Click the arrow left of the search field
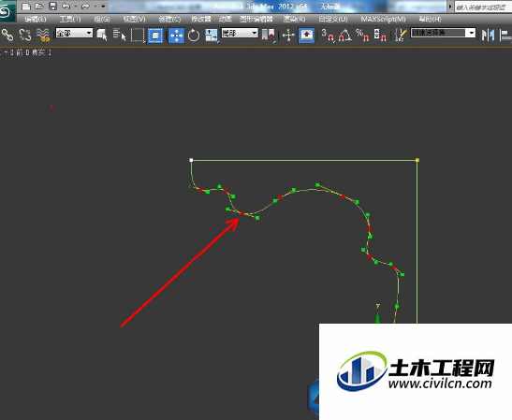Viewport: 512px width, 420px height. 450,7
